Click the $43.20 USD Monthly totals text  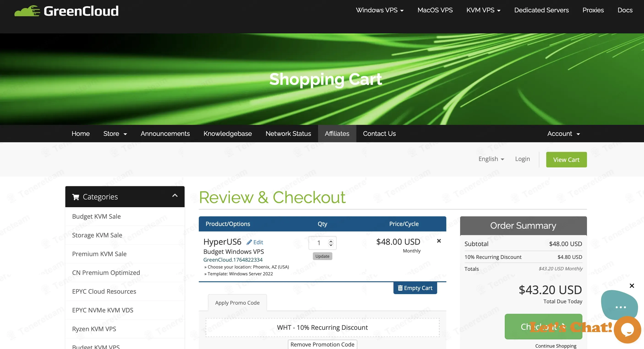pyautogui.click(x=560, y=269)
